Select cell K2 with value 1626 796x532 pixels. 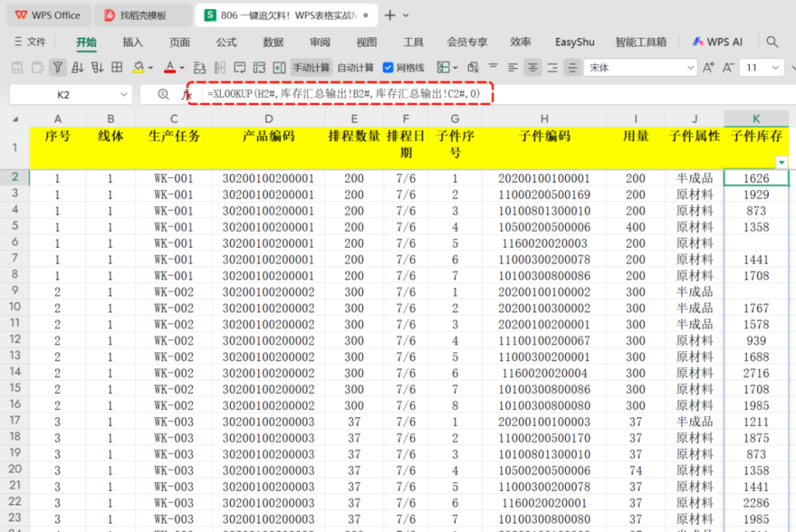click(x=756, y=178)
